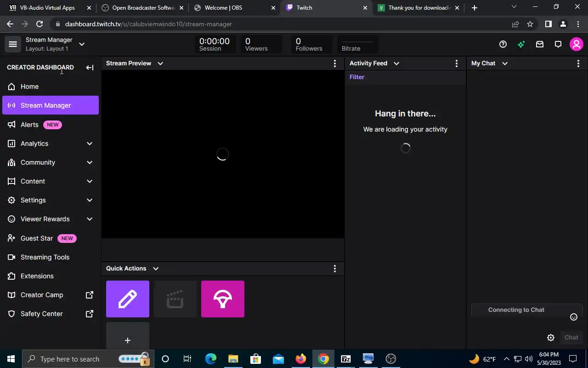This screenshot has width=588, height=368.
Task: Open Microsoft Edge from the taskbar
Action: pos(211,359)
